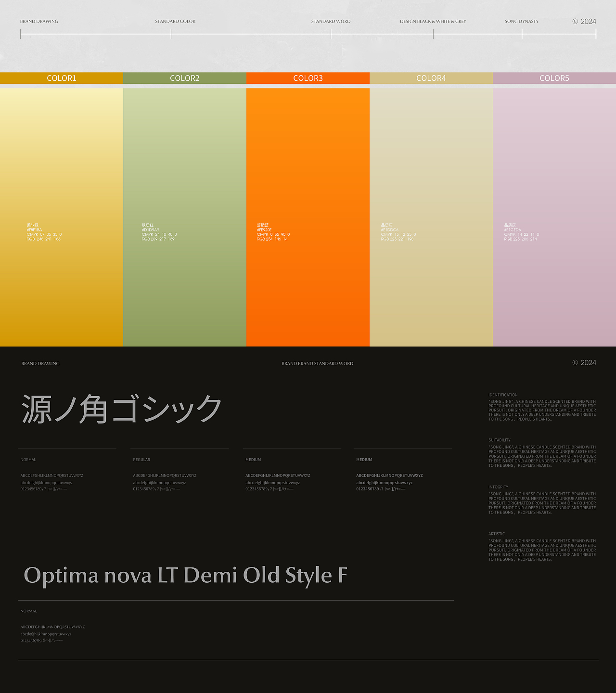Click the REGULAR weight label
Image resolution: width=616 pixels, height=693 pixels.
[141, 460]
